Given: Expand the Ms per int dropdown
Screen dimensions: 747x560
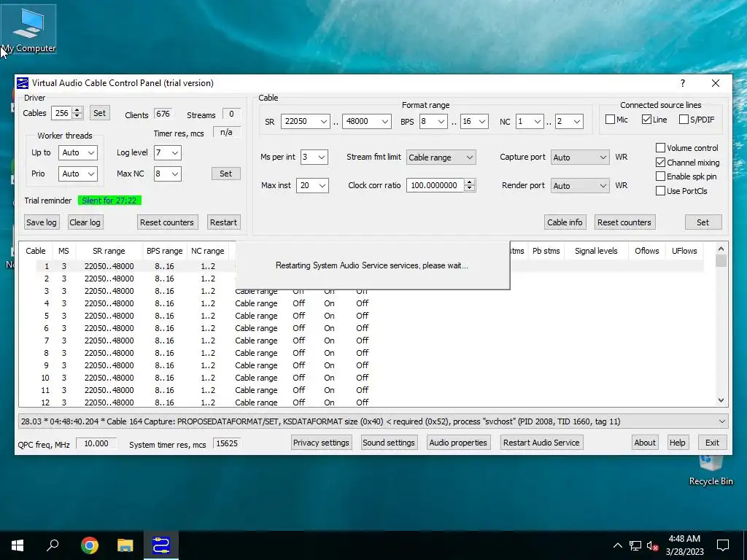Looking at the screenshot, I should pos(314,157).
